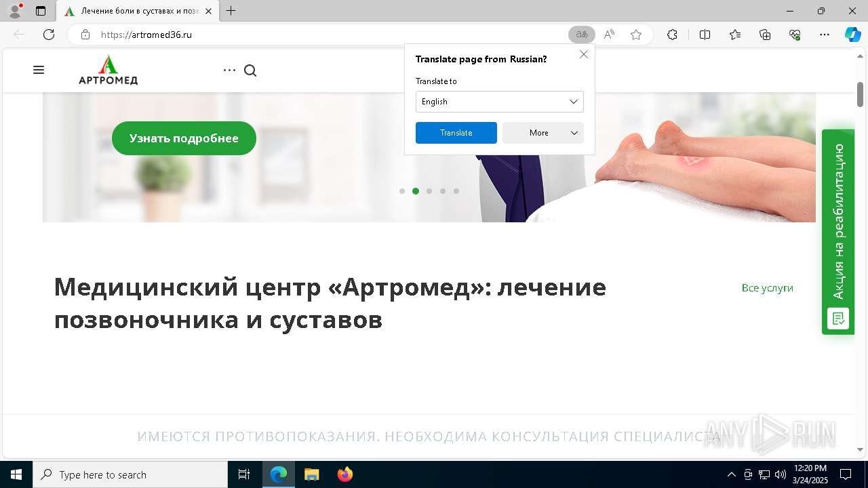
Task: Select the fourth slider dot
Action: 443,191
